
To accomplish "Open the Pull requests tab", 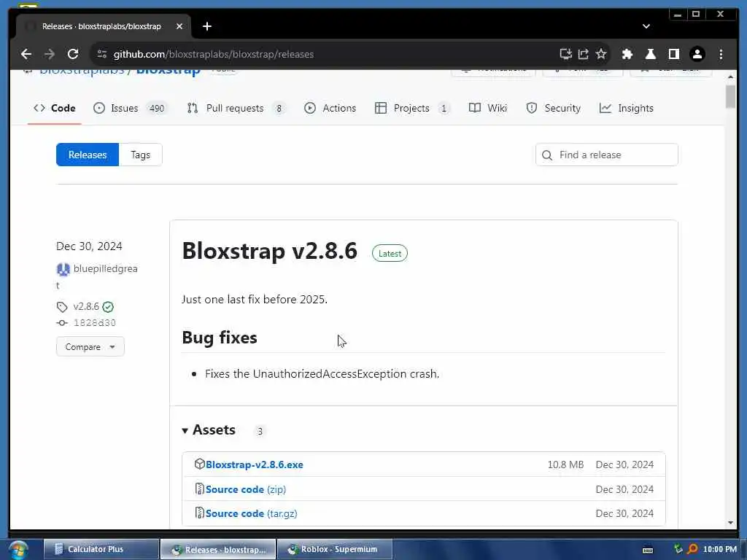I will [x=236, y=108].
